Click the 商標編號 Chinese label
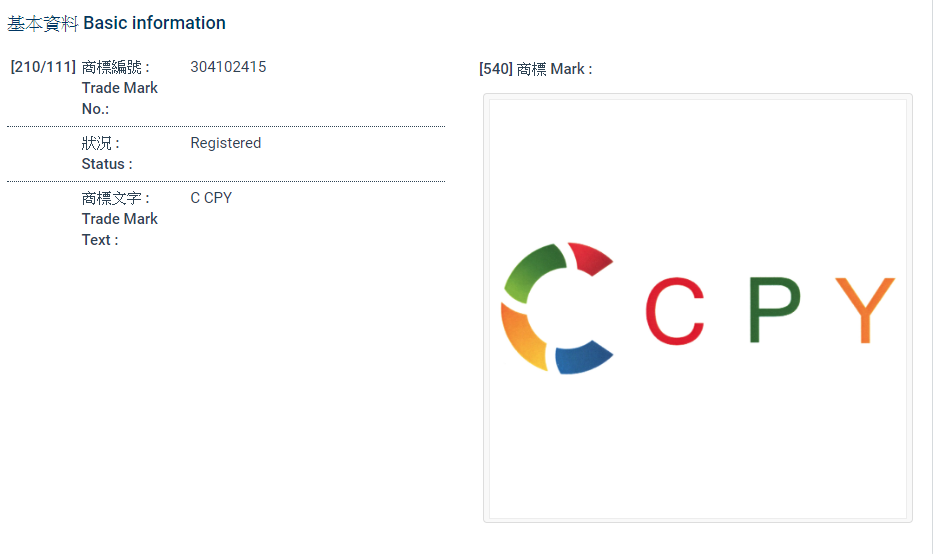This screenshot has height=554, width=933. [115, 67]
